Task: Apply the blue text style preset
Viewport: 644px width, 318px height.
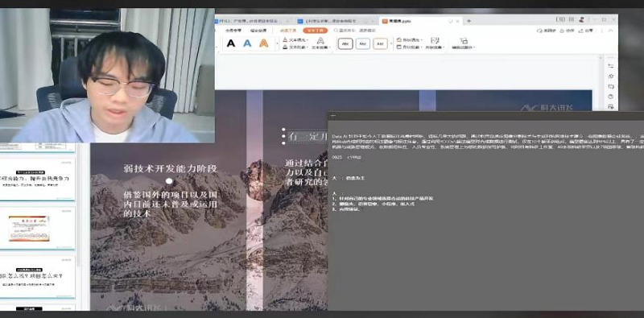Action: (247, 43)
